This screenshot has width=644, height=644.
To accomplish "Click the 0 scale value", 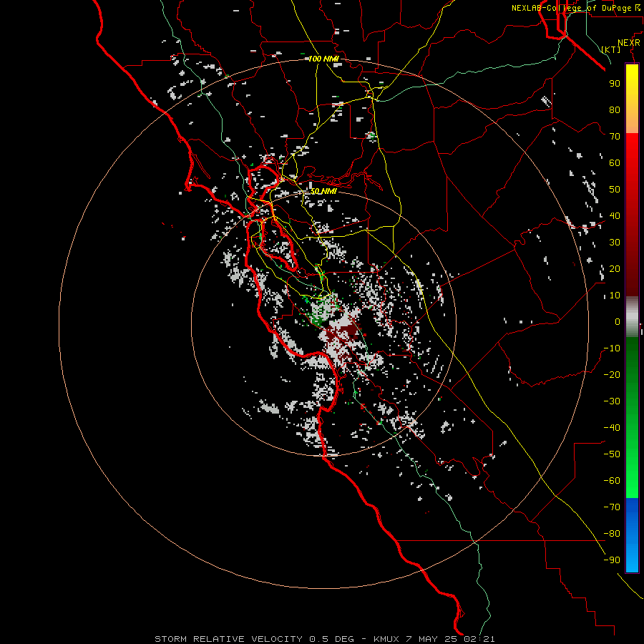I will [x=618, y=321].
